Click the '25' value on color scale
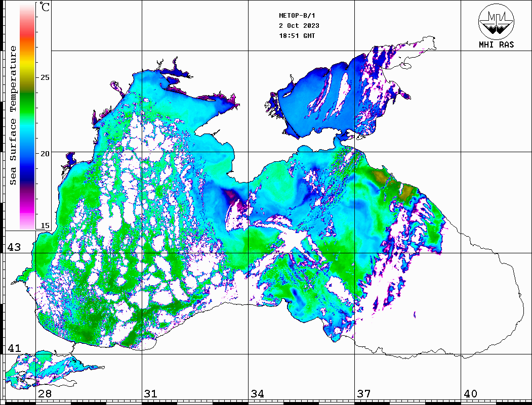 pos(45,77)
